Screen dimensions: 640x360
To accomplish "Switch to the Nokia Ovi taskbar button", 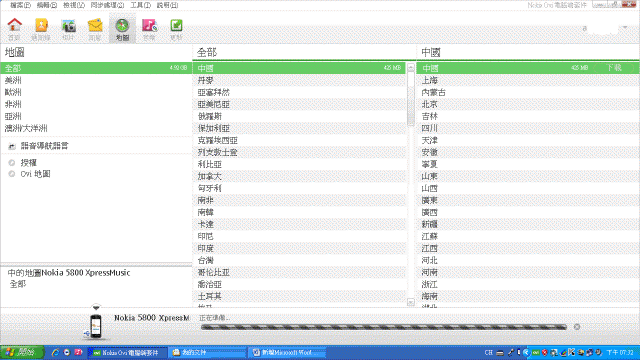I will click(x=127, y=353).
